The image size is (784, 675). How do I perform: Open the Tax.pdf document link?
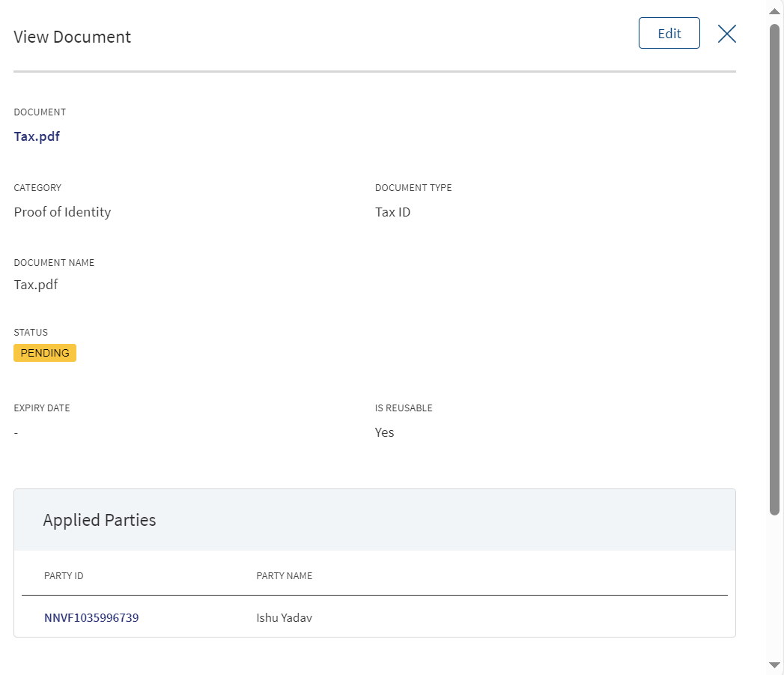tap(37, 136)
